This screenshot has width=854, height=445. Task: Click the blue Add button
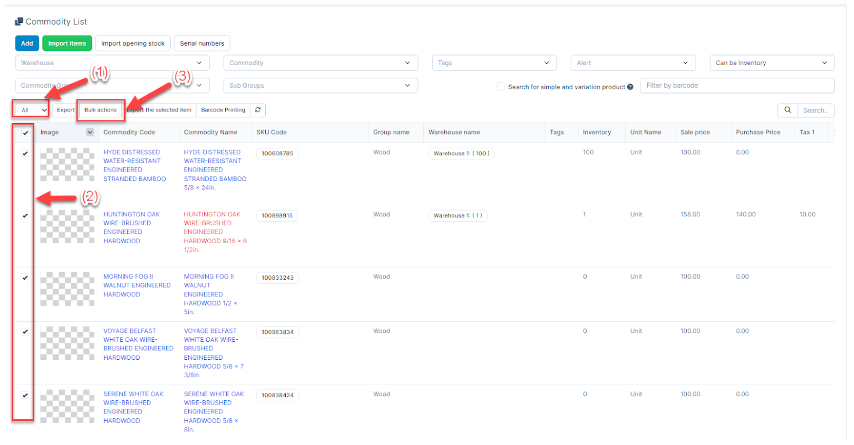tap(27, 43)
